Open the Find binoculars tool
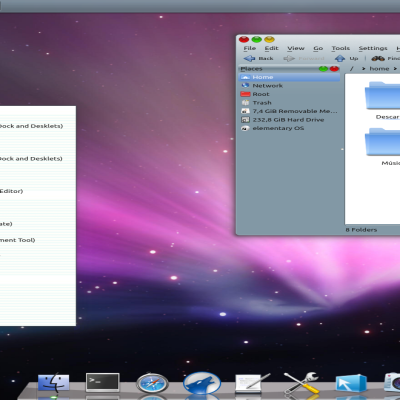The image size is (400, 400). pos(386,58)
